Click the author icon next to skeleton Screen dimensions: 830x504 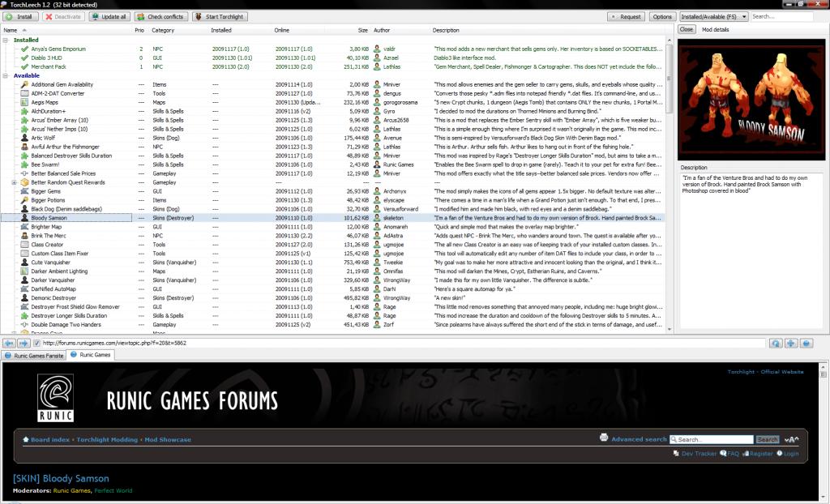[377, 218]
